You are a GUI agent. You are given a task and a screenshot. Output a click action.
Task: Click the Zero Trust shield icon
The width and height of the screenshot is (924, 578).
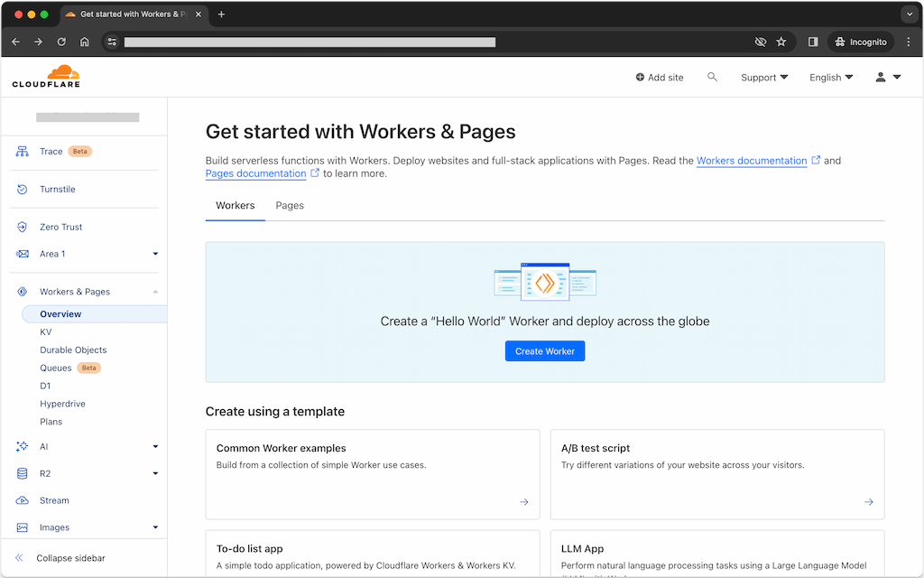point(23,228)
